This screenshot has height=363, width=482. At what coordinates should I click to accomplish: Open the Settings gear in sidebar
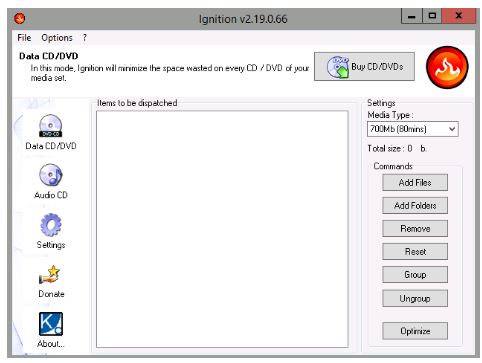click(51, 225)
